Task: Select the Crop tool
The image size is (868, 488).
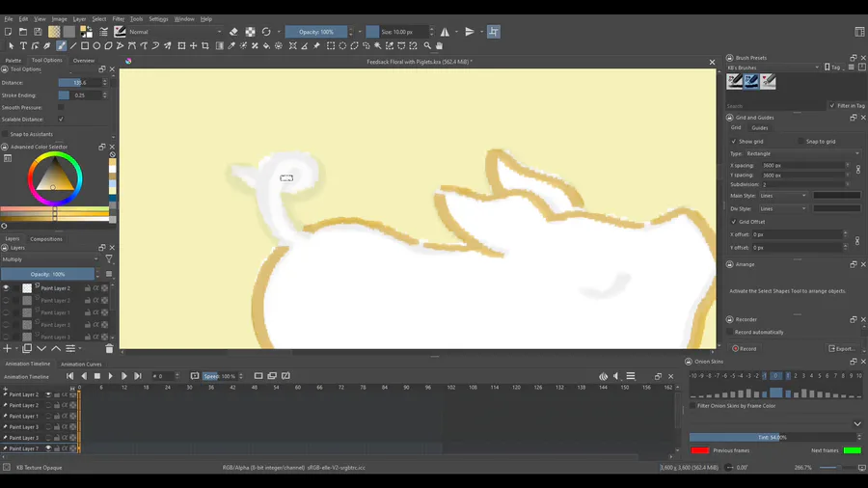Action: (x=205, y=46)
